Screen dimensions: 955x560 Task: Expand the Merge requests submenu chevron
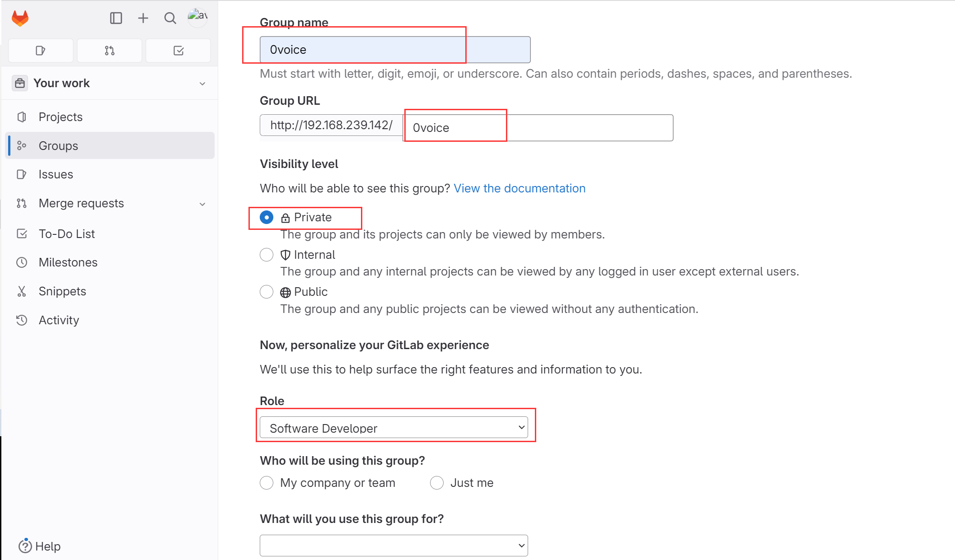click(x=202, y=204)
